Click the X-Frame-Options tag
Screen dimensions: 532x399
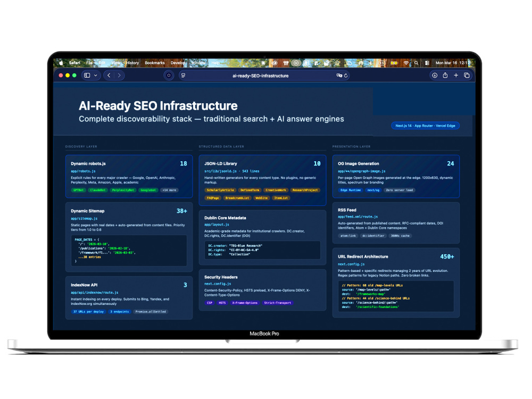[x=245, y=303]
